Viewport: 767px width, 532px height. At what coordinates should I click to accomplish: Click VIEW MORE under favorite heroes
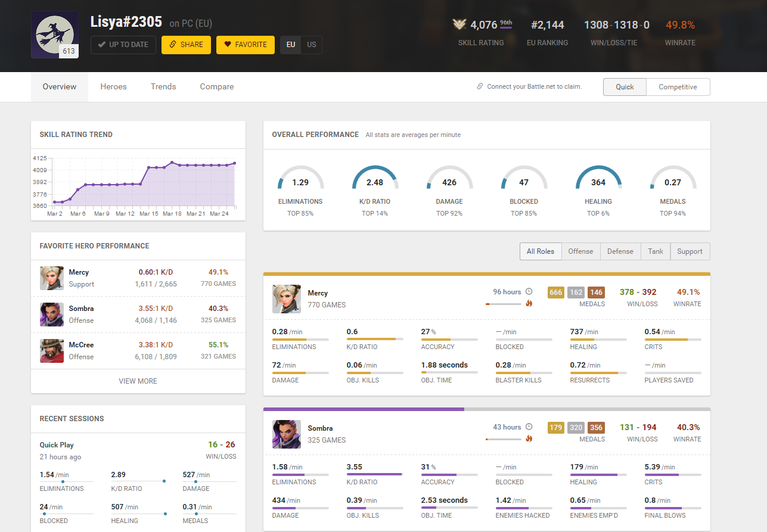(138, 381)
